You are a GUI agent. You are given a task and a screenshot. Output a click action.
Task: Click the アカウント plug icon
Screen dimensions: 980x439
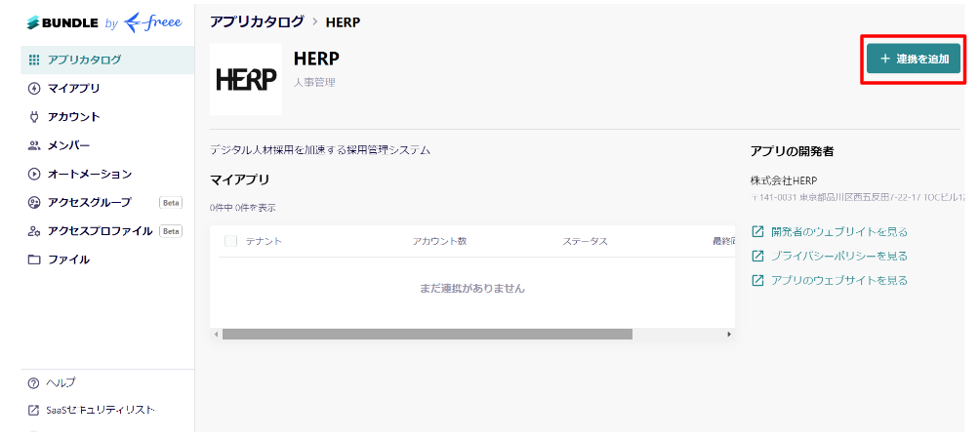[35, 117]
